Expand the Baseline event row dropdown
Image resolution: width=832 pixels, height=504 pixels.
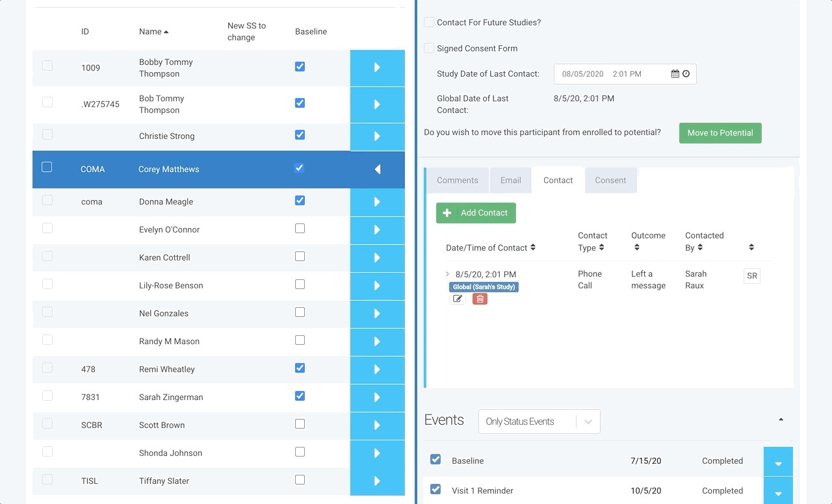coord(778,462)
